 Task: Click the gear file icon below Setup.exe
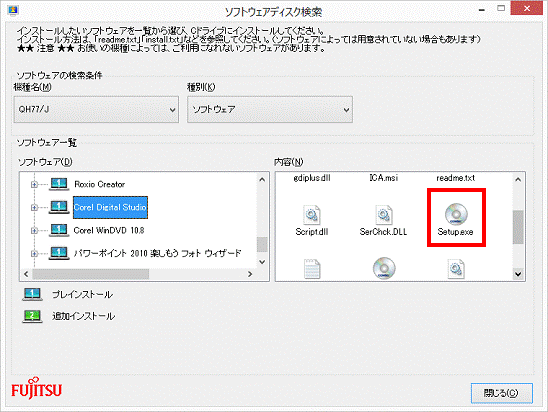[456, 269]
